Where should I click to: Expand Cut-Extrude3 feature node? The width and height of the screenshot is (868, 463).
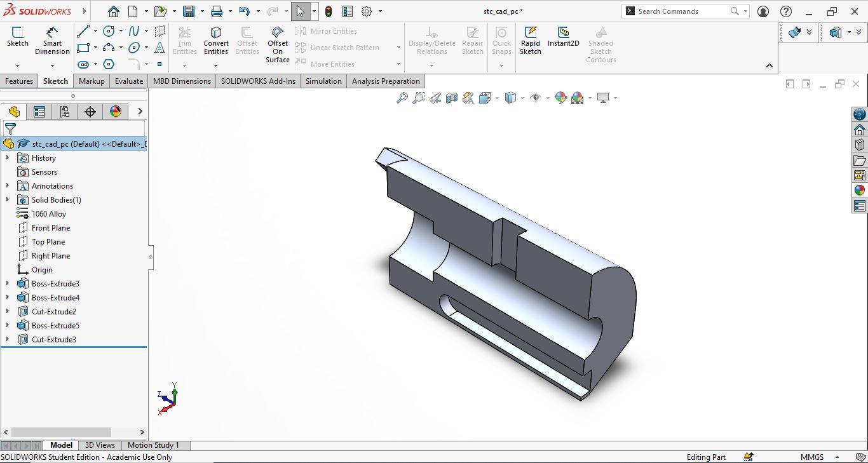(x=8, y=340)
